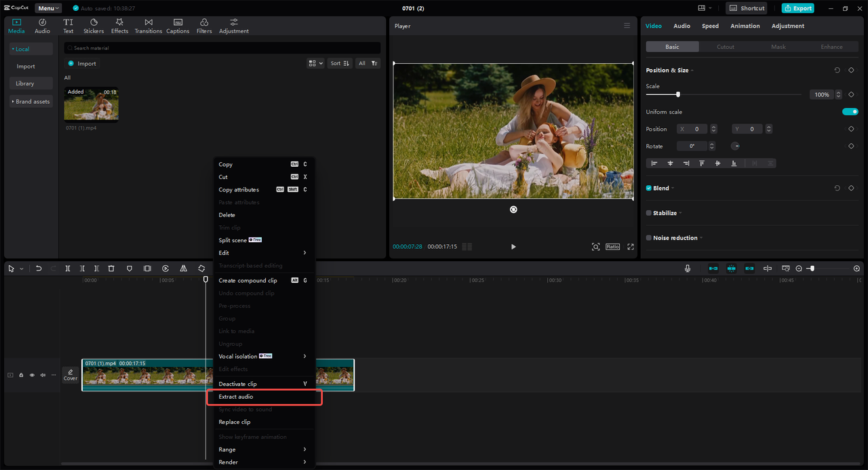
Task: Click the Split tool in timeline toolbar
Action: tap(68, 269)
